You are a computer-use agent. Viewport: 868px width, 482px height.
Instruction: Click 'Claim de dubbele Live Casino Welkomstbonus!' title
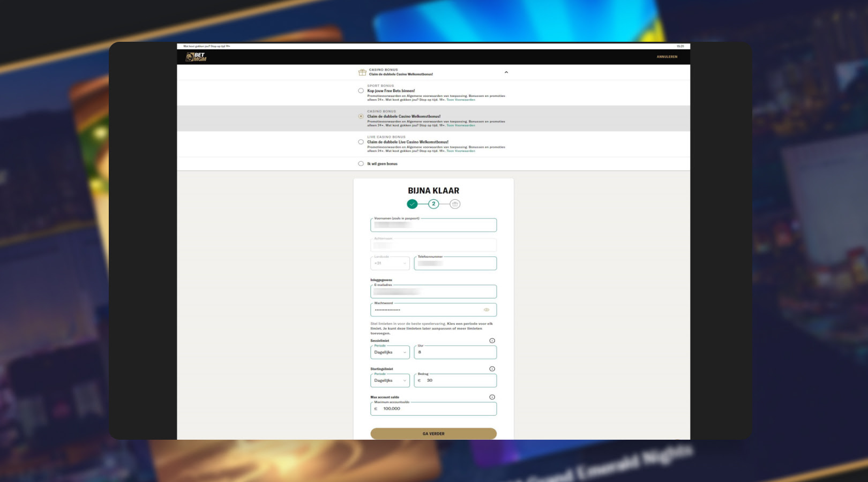tap(408, 142)
